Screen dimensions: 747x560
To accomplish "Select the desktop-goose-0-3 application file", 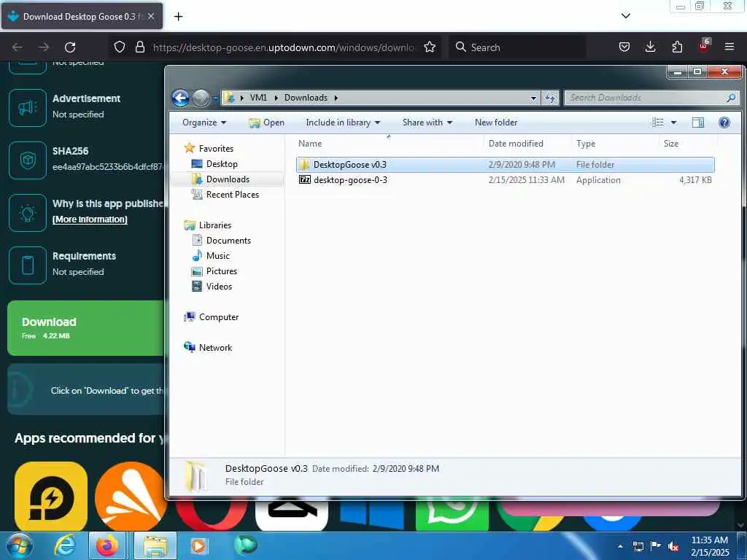I will point(505,180).
